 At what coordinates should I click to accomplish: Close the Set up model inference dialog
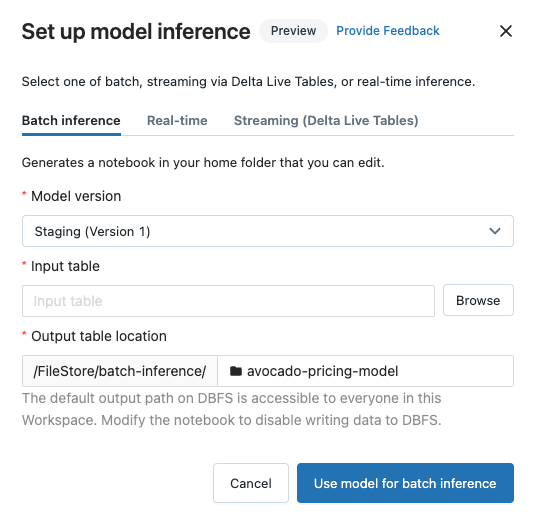[x=506, y=31]
